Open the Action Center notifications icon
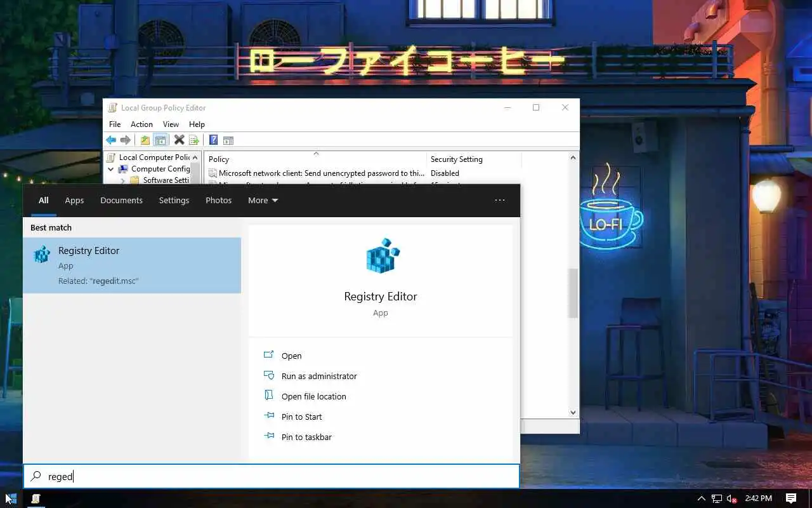Viewport: 812px width, 508px height. tap(791, 498)
